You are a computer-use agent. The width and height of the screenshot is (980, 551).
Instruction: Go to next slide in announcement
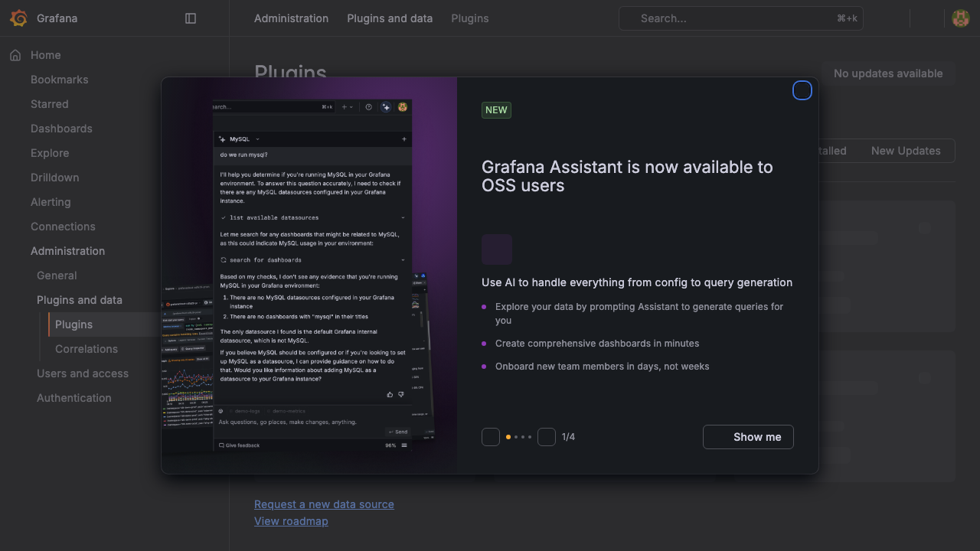pyautogui.click(x=547, y=437)
